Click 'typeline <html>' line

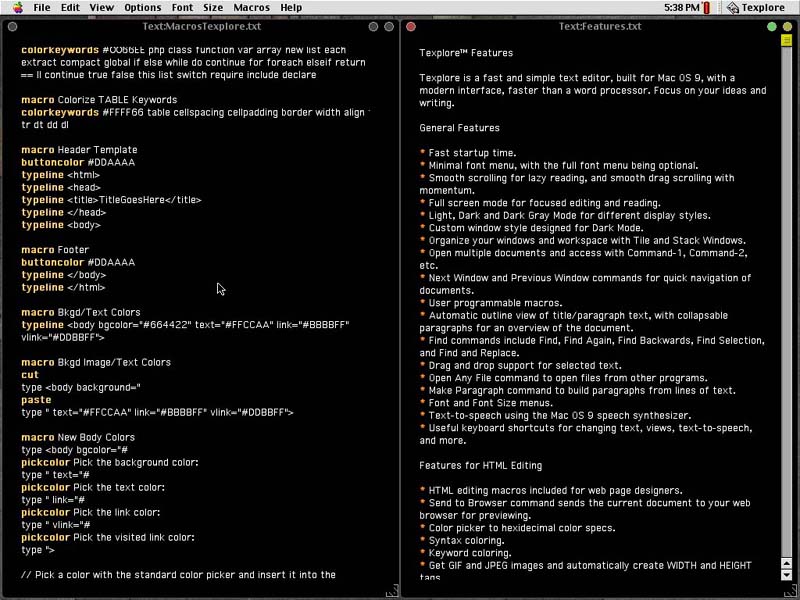pos(60,175)
